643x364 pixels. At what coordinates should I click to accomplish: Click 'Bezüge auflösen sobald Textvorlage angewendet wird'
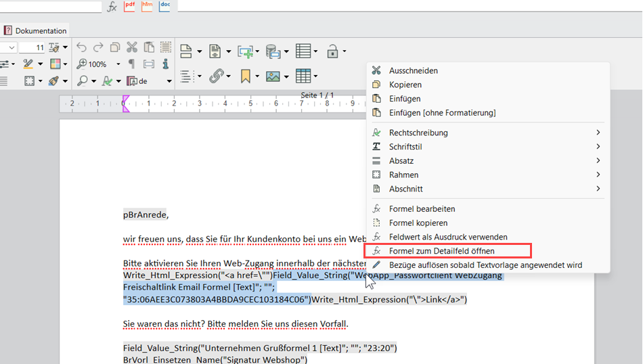click(x=485, y=265)
